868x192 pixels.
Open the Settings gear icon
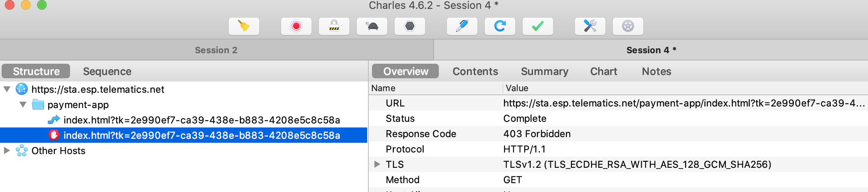(628, 26)
